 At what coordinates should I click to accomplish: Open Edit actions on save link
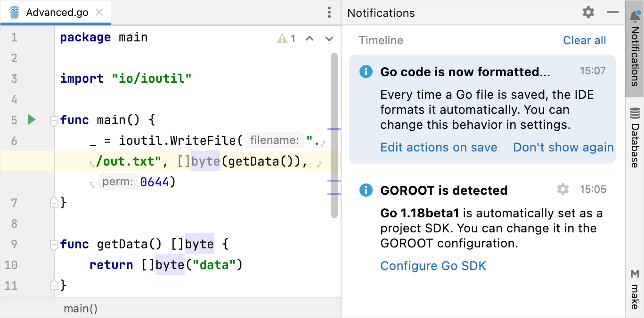tap(439, 147)
